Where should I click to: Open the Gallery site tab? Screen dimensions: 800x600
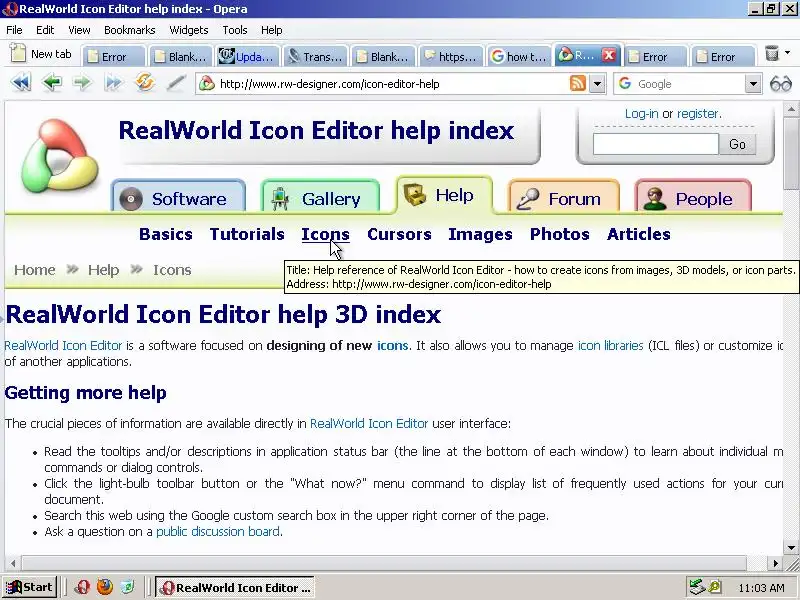coord(320,197)
